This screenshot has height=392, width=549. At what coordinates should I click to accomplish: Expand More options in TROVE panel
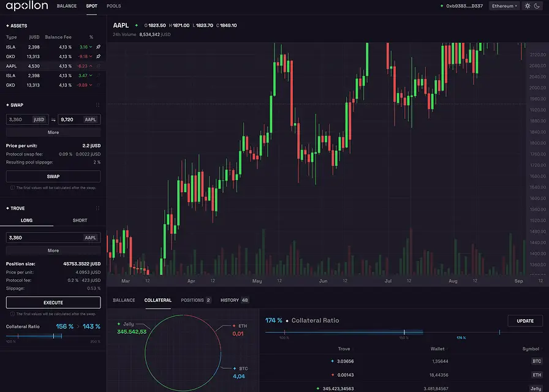click(x=53, y=251)
